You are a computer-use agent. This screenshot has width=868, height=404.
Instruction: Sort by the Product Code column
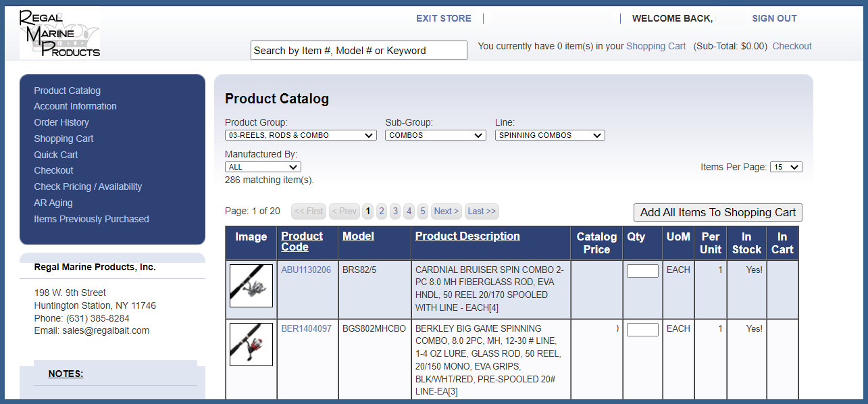302,241
